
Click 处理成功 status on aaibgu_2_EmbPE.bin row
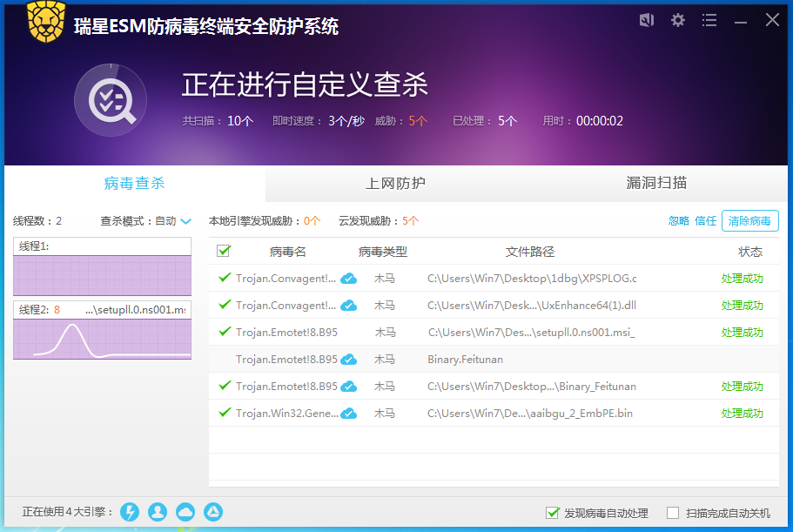click(742, 414)
